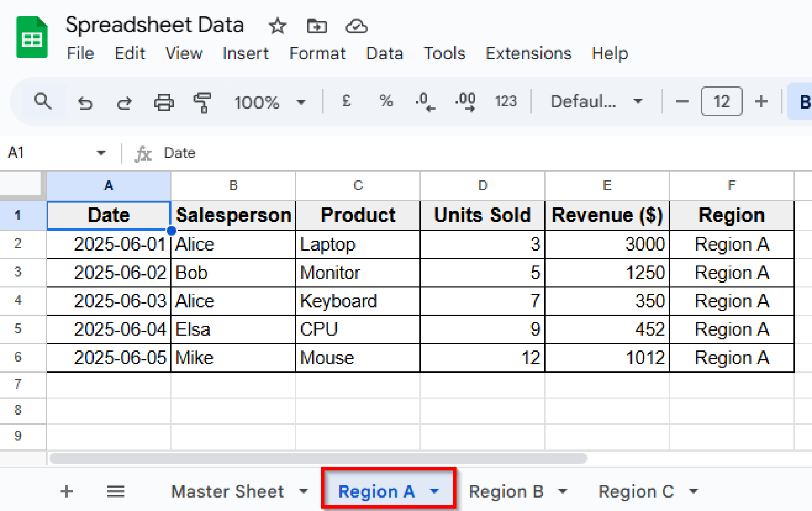Star the Spreadsheet Data document
The image size is (812, 511).
(x=277, y=26)
